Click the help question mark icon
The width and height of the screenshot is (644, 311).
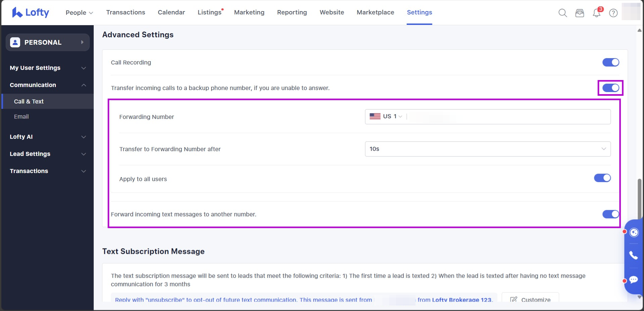click(613, 13)
